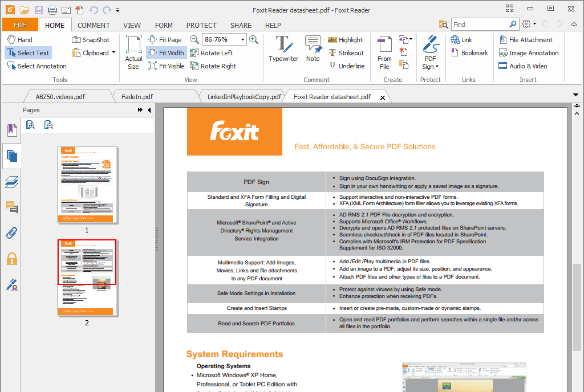Image resolution: width=584 pixels, height=392 pixels.
Task: Open the zoom percentage dropdown
Action: click(x=242, y=40)
